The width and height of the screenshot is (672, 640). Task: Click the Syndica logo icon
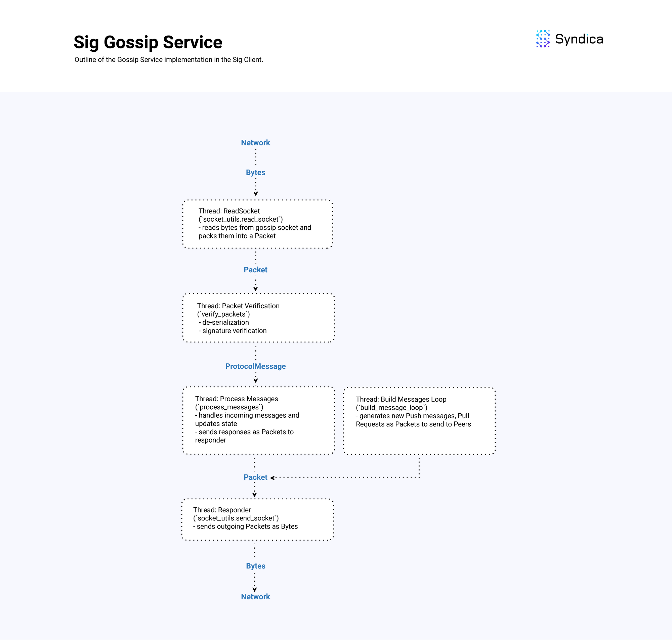(543, 39)
